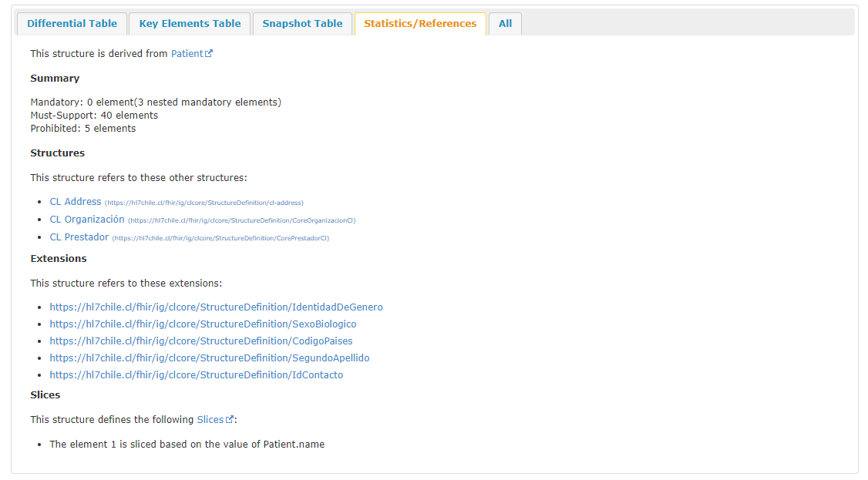
Task: Click the small CorePrestadorCl URL in parentheses
Action: click(x=221, y=238)
